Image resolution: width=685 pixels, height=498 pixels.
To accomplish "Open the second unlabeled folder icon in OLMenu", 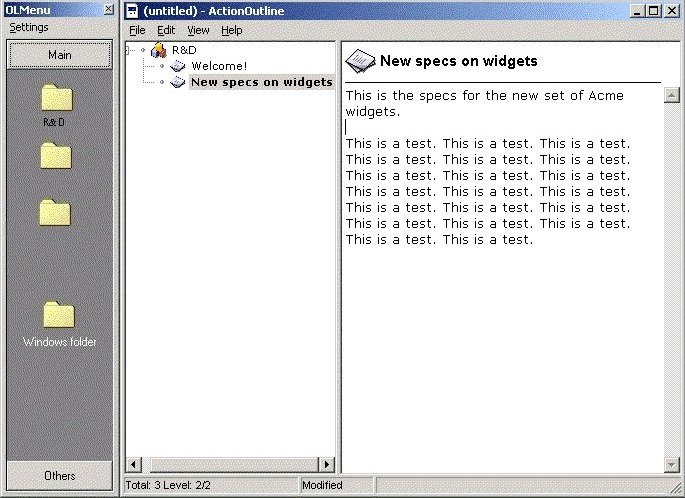I will 56,156.
